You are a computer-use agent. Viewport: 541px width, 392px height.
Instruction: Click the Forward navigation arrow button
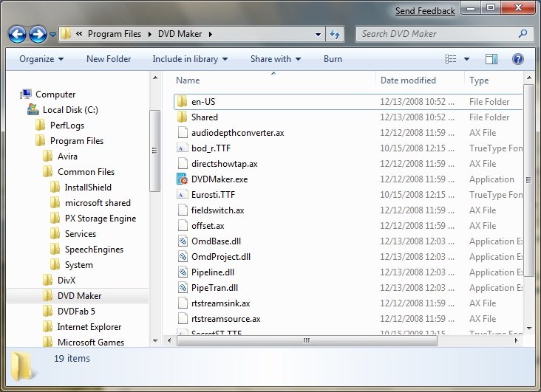click(38, 34)
